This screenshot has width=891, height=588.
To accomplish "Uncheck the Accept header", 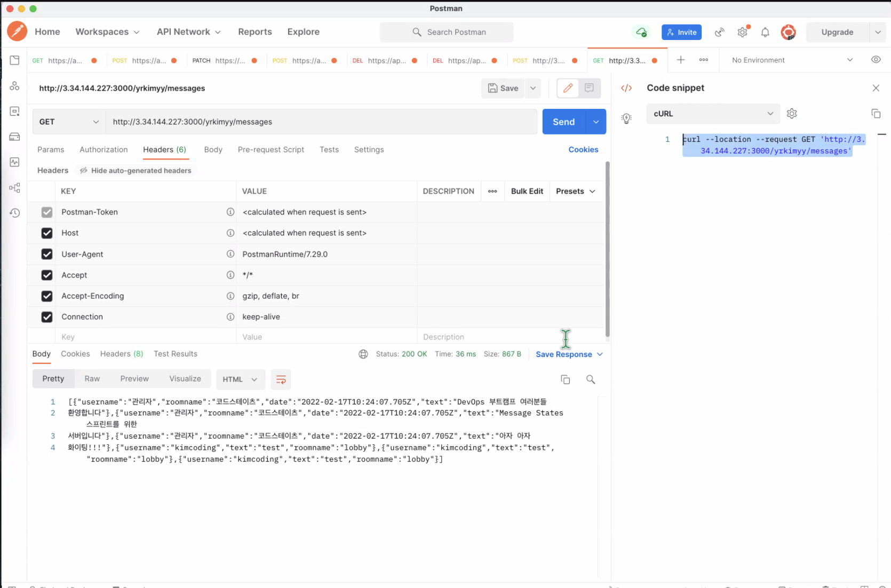I will click(x=47, y=275).
